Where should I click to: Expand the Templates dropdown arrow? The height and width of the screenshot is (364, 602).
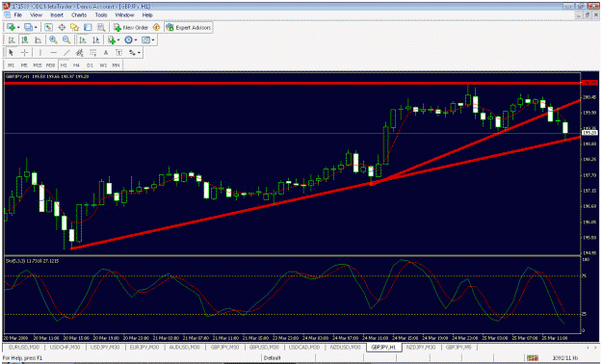[x=153, y=39]
